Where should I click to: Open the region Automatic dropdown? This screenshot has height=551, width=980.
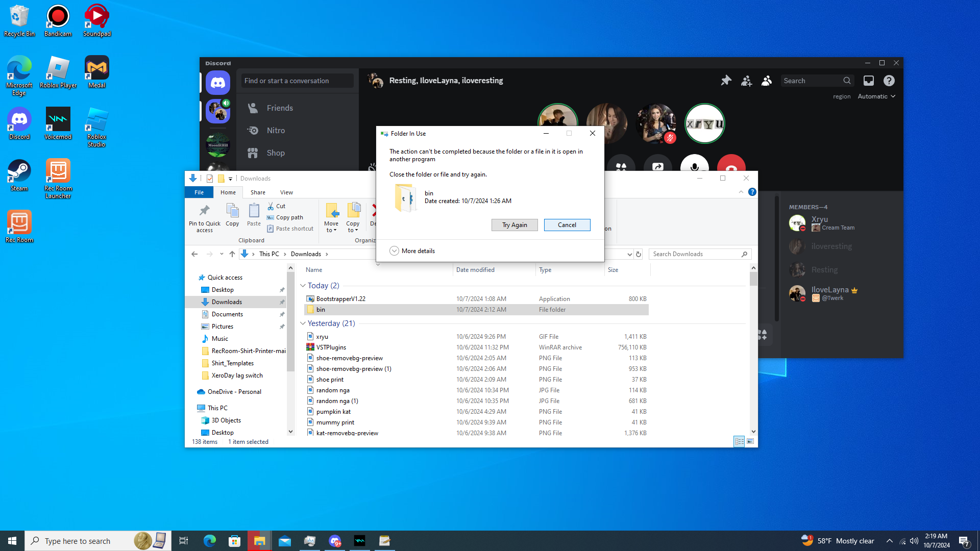[x=876, y=96]
